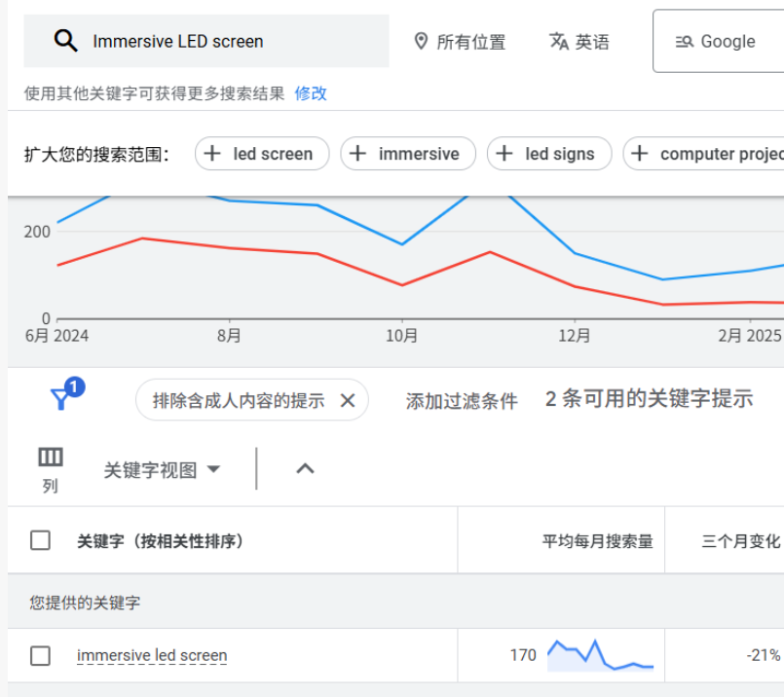Remove the adult content exclusion filter
The width and height of the screenshot is (784, 697).
click(x=348, y=400)
